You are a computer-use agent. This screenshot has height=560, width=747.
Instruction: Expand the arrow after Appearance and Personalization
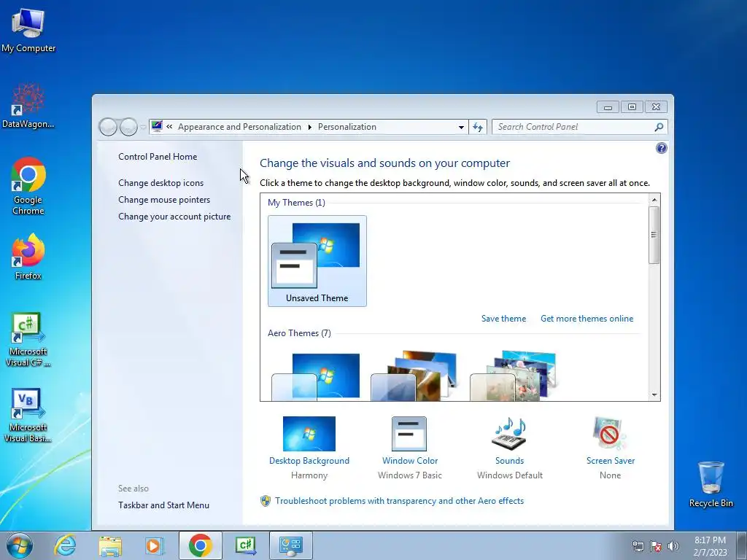(x=309, y=127)
